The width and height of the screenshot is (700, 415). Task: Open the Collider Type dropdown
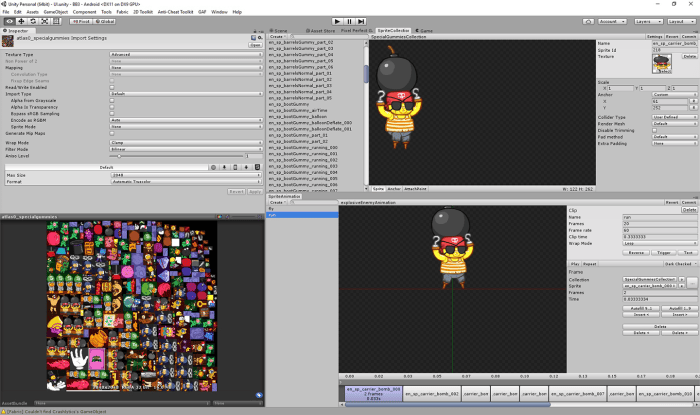click(675, 117)
